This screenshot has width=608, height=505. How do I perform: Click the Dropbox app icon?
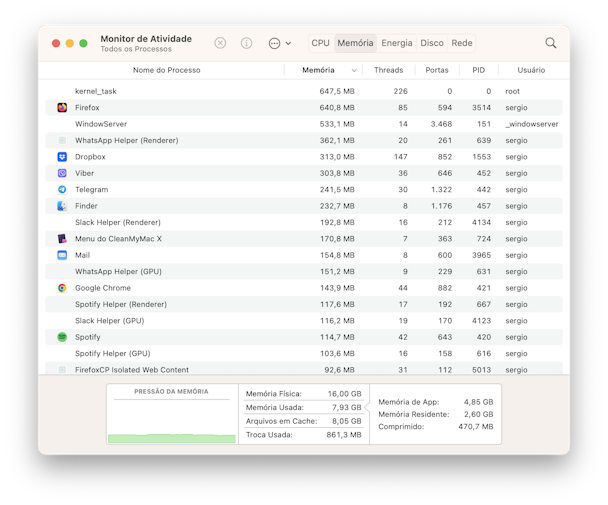click(62, 157)
